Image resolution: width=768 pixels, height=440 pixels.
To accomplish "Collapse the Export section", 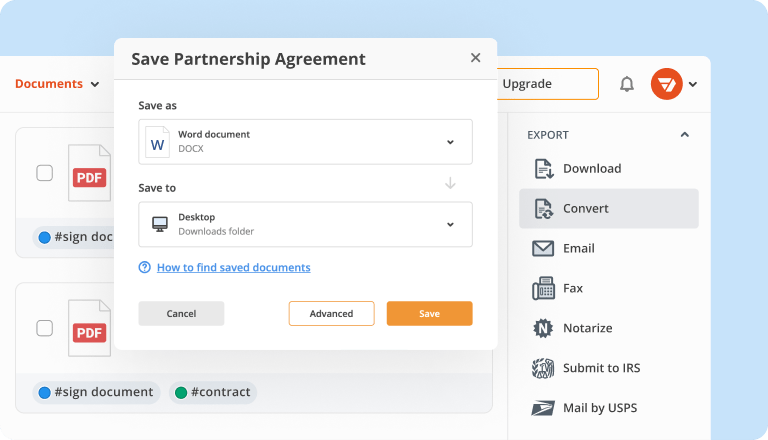I will pyautogui.click(x=684, y=135).
